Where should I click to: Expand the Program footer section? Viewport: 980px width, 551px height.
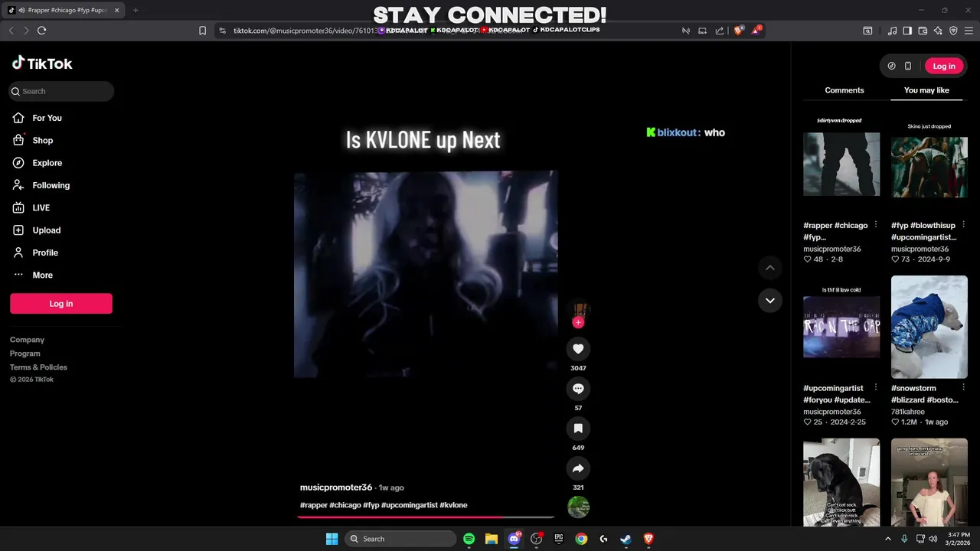click(x=25, y=354)
